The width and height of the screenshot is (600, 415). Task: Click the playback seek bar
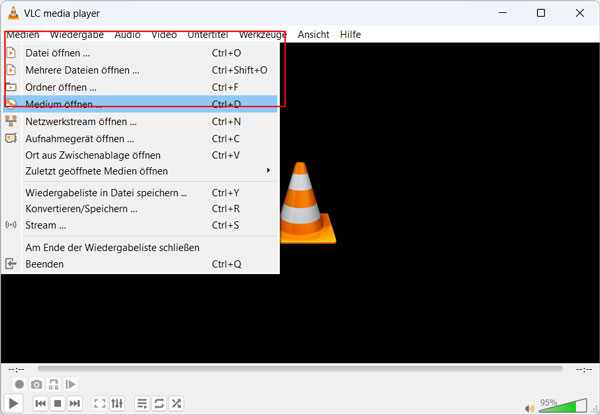tap(300, 369)
